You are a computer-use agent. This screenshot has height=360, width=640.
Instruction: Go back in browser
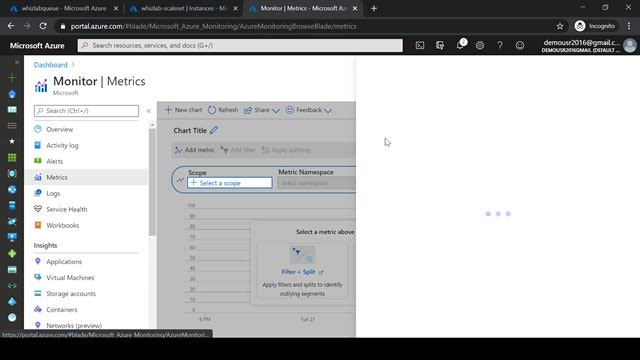(x=11, y=26)
